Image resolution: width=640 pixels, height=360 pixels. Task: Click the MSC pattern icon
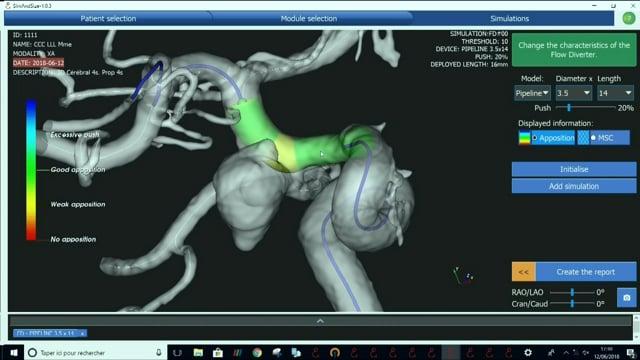(x=583, y=138)
